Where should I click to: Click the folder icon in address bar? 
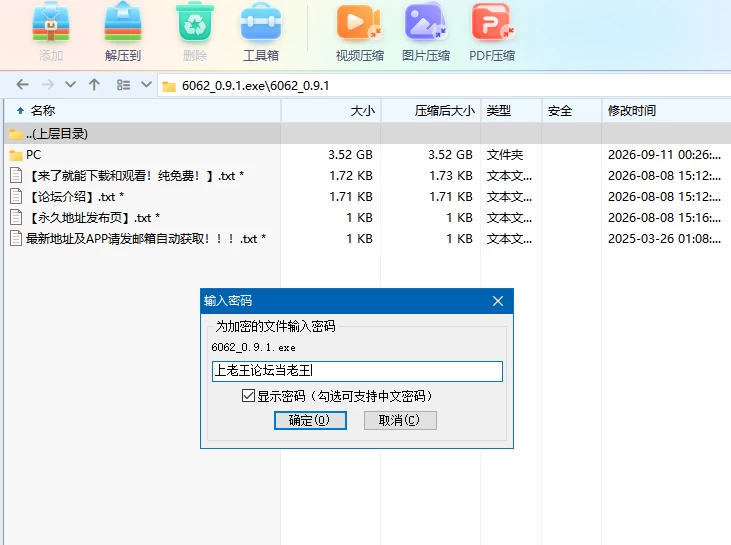point(169,86)
